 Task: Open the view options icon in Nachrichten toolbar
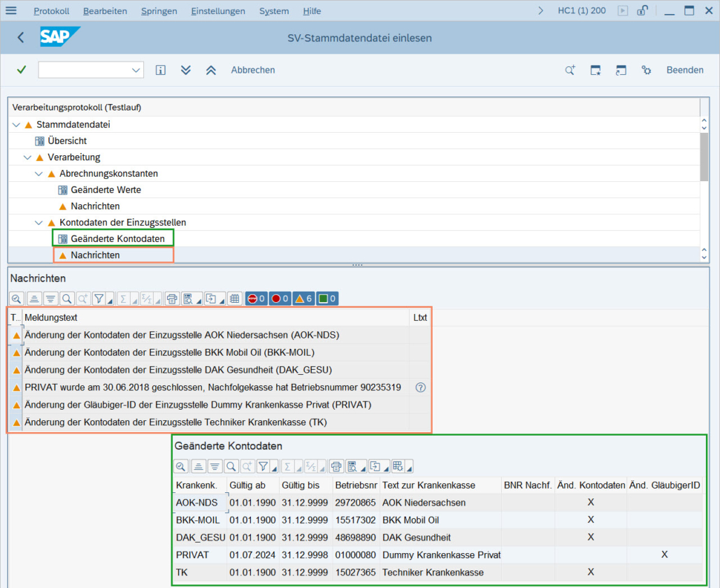point(188,299)
